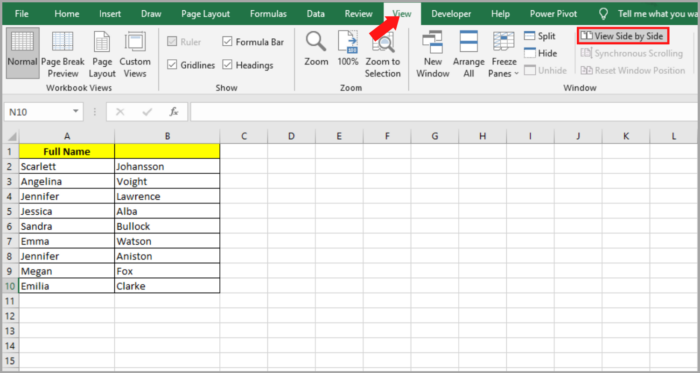Click Arrange All windows icon

point(468,54)
